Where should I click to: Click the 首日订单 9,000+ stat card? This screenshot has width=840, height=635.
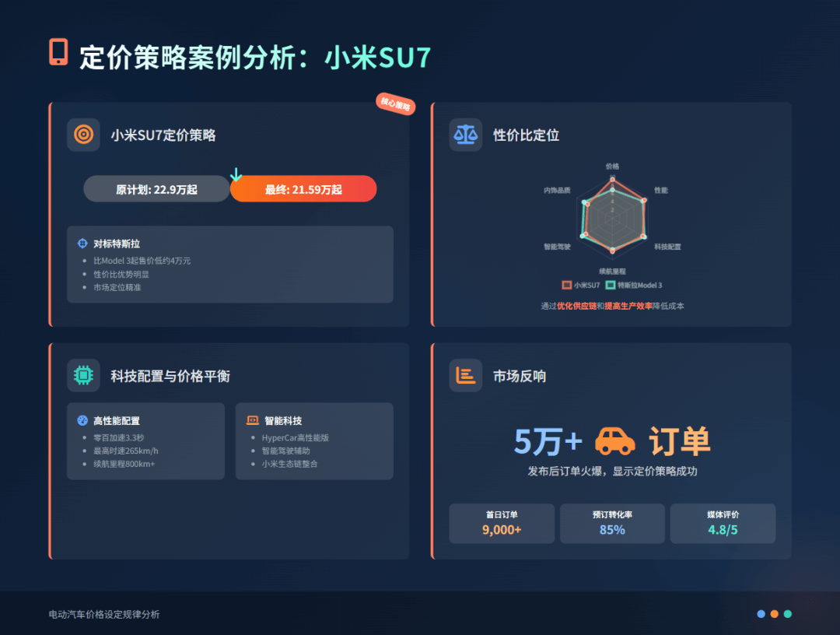pyautogui.click(x=502, y=524)
